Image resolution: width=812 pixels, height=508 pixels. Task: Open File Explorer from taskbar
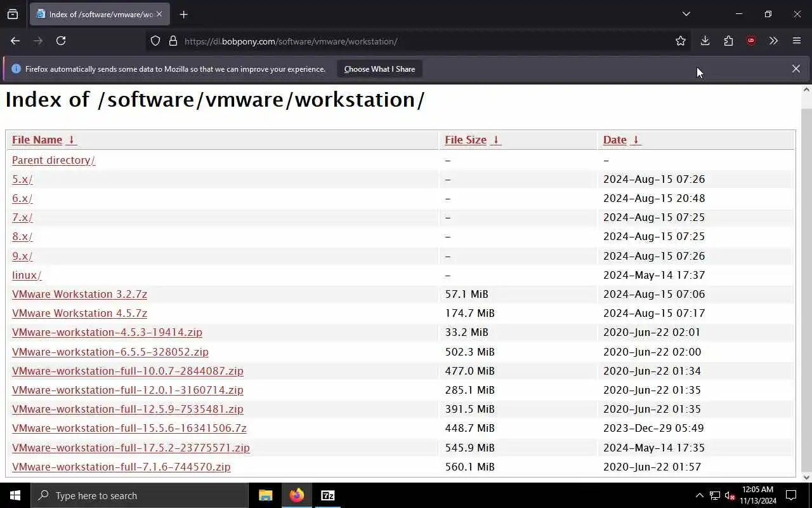click(266, 495)
